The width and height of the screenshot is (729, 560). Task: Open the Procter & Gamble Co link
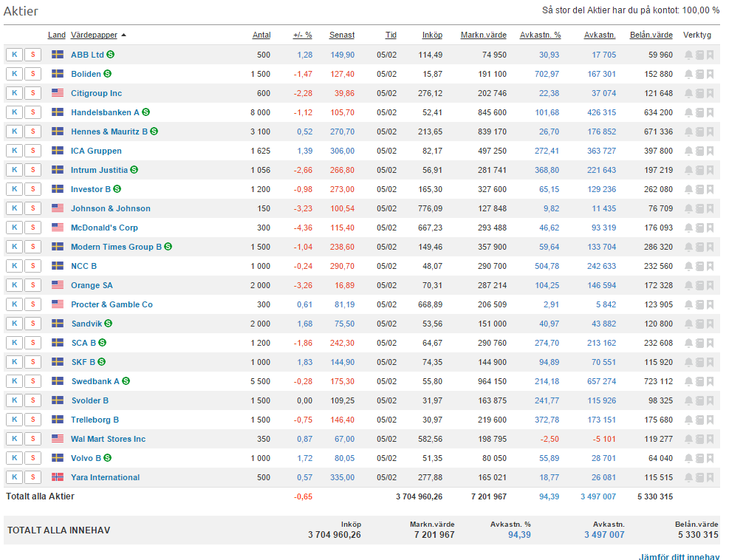coord(112,304)
